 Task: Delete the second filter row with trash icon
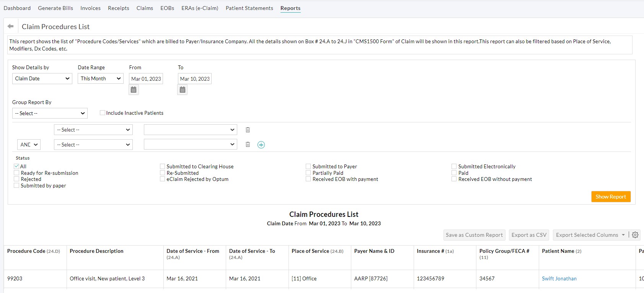248,145
